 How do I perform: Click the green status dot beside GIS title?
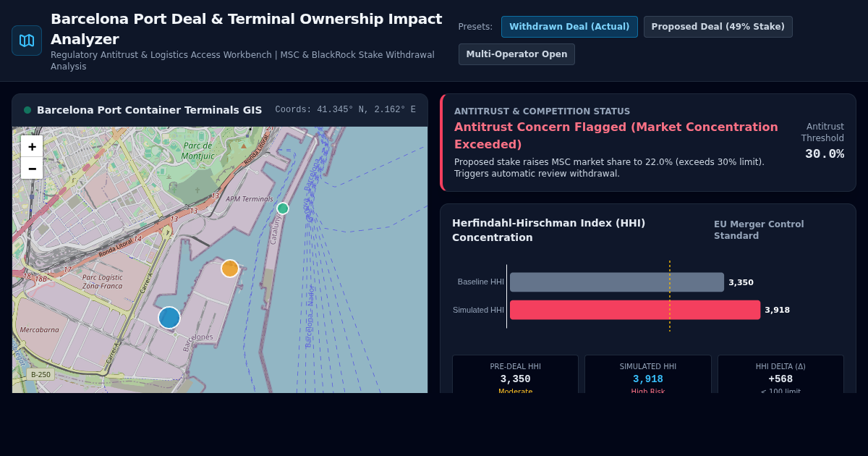pyautogui.click(x=27, y=110)
